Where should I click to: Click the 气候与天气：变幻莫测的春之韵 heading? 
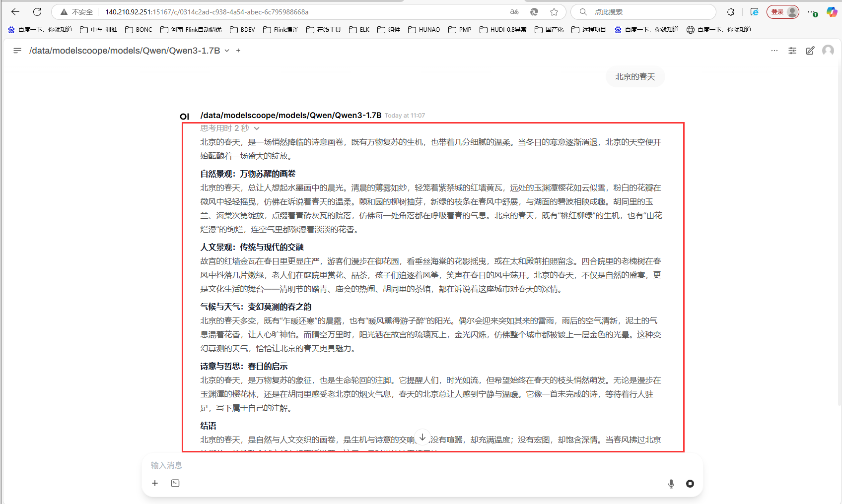tap(256, 307)
